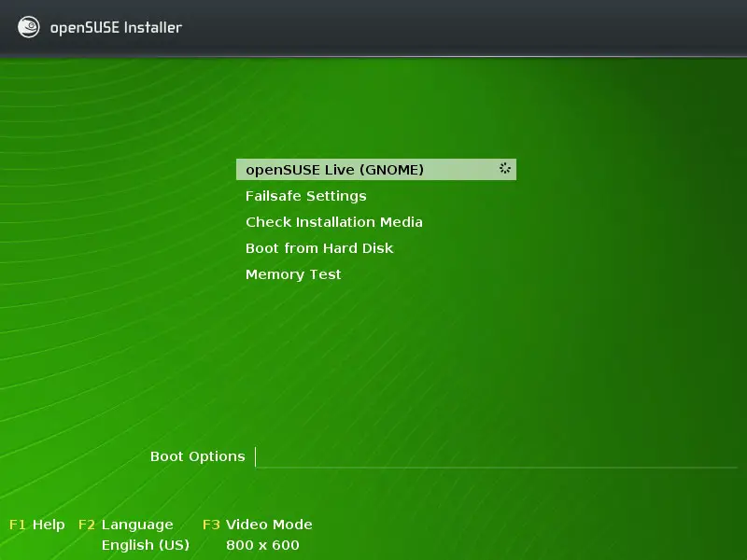Viewport: 747px width, 560px height.
Task: Open the F1 Help option
Action: (x=37, y=525)
